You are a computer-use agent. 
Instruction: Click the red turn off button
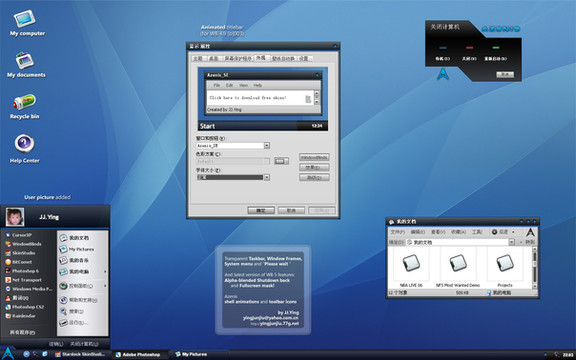click(x=469, y=48)
